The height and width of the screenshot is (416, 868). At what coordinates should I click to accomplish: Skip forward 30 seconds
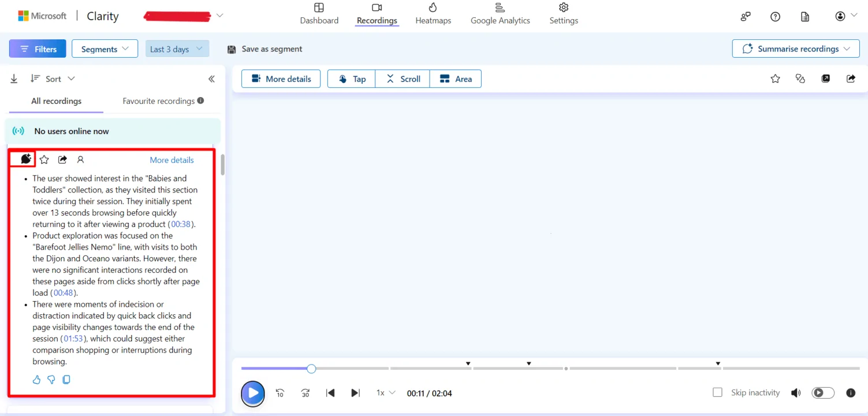306,393
